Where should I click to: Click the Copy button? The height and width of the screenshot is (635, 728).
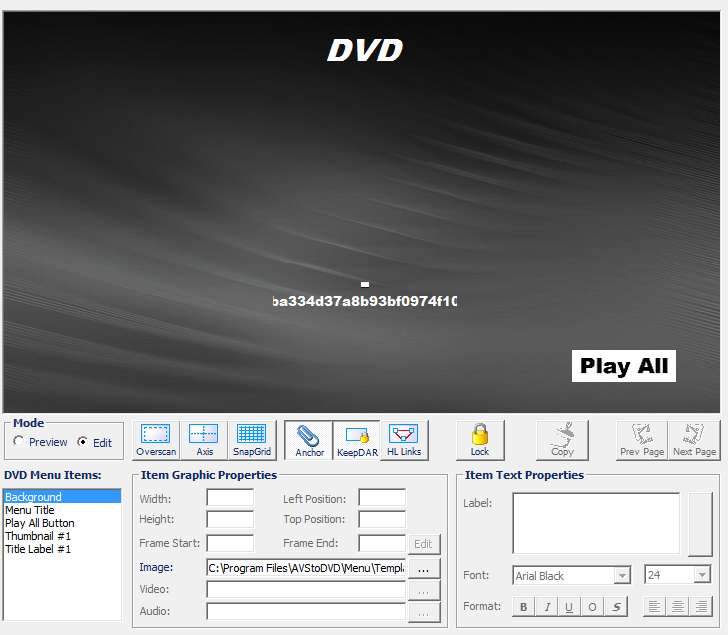tap(562, 440)
